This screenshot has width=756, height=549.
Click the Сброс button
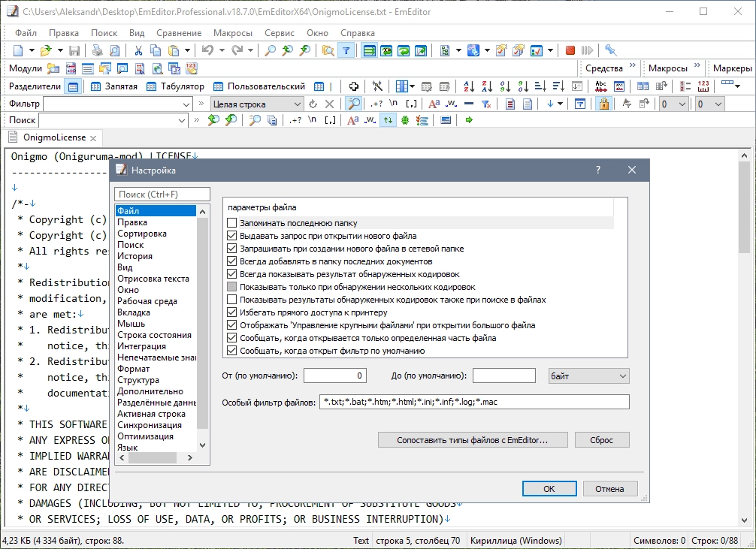[x=602, y=440]
